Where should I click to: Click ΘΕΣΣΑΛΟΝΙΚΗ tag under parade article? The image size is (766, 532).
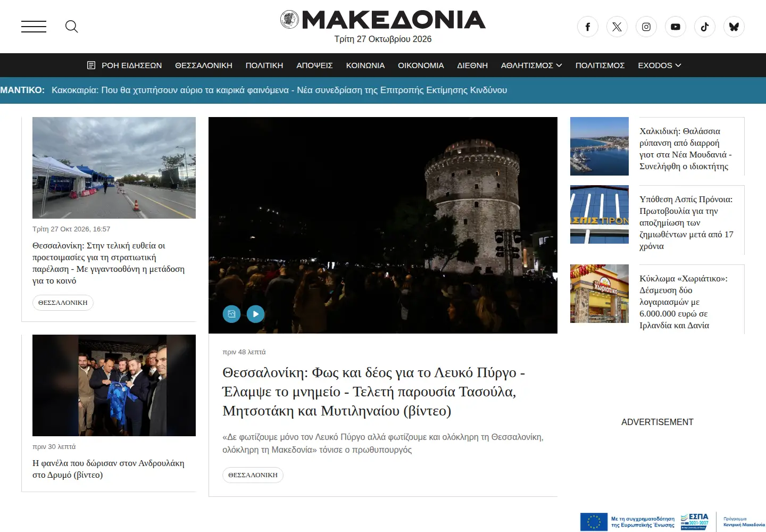coord(63,303)
